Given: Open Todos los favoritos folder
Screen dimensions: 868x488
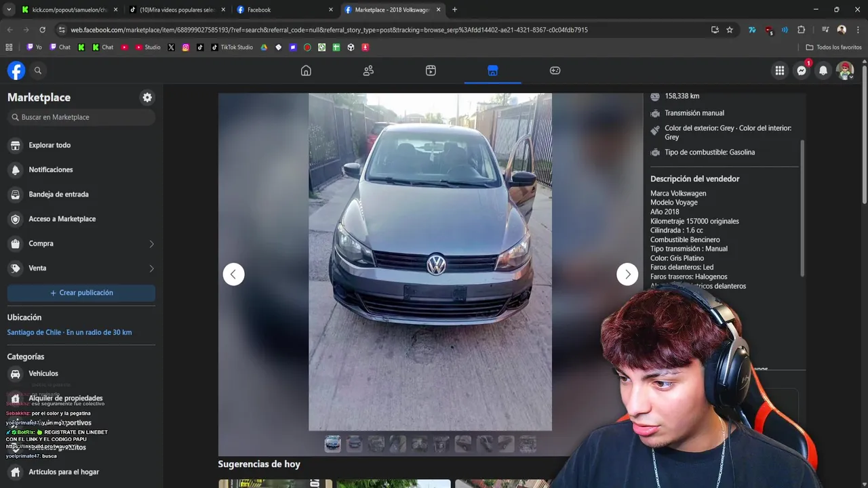Looking at the screenshot, I should pos(833,47).
